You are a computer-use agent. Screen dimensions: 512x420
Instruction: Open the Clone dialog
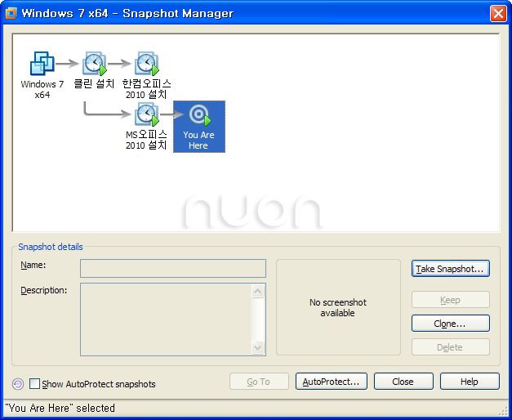tap(451, 324)
